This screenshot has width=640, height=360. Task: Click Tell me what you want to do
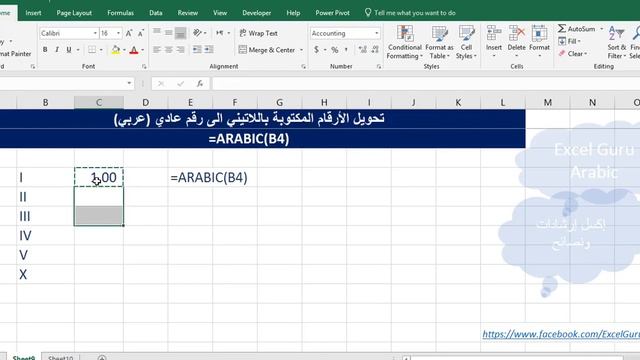(410, 13)
